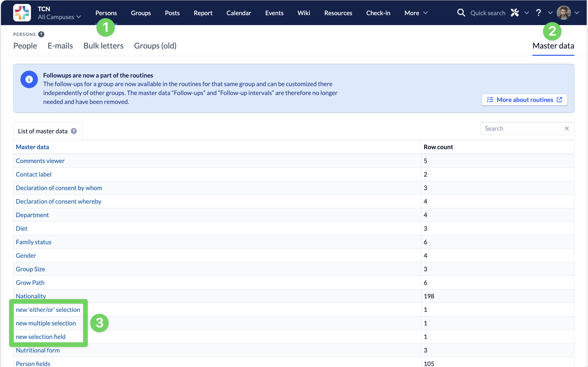Screen dimensions: 588x367
Task: Click help icon beside List of master data
Action: 74,131
